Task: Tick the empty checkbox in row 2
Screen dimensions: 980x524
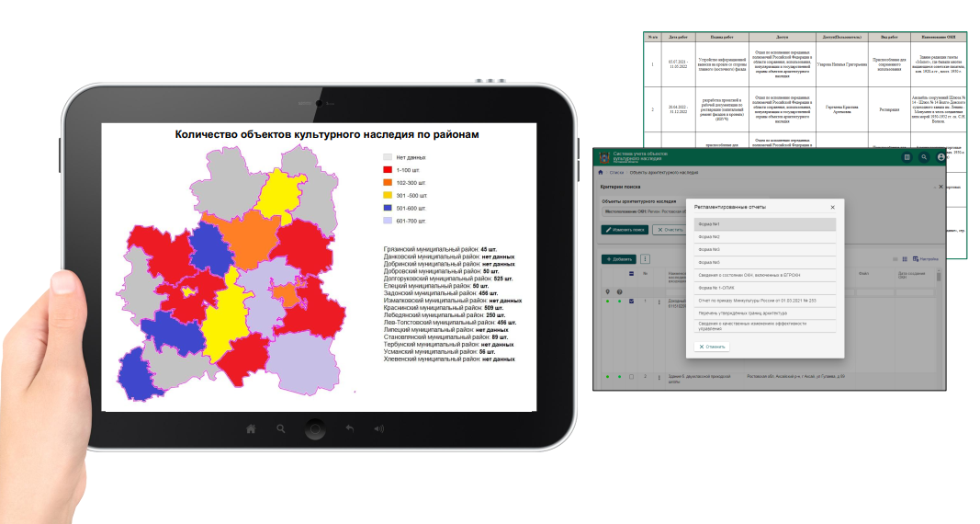Action: 630,377
